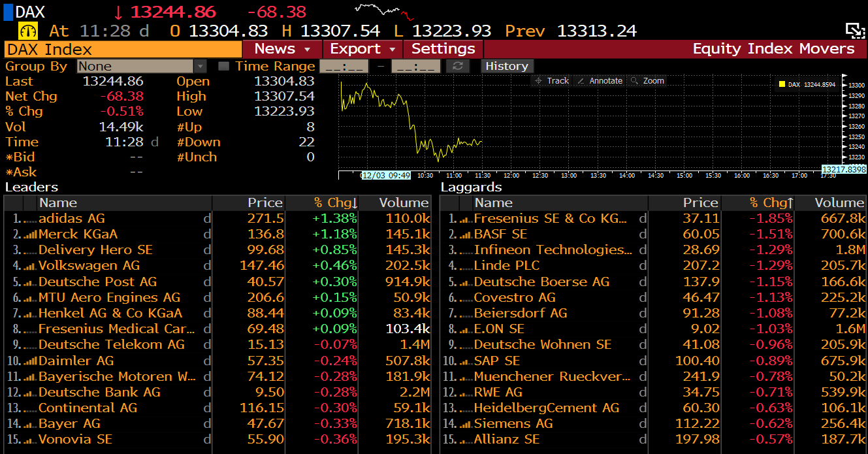Image resolution: width=868 pixels, height=454 pixels.
Task: Click the yellow delayed-data clock icon
Action: click(29, 31)
